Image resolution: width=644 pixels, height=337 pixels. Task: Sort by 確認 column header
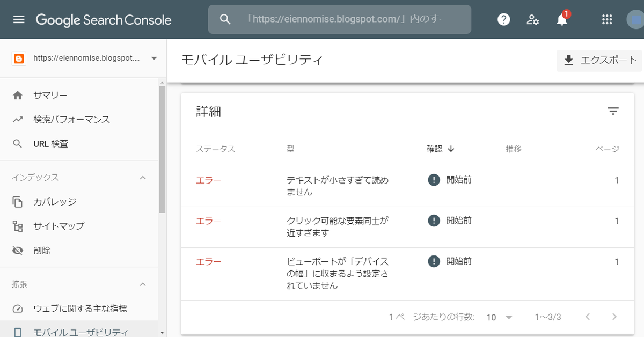pos(435,149)
